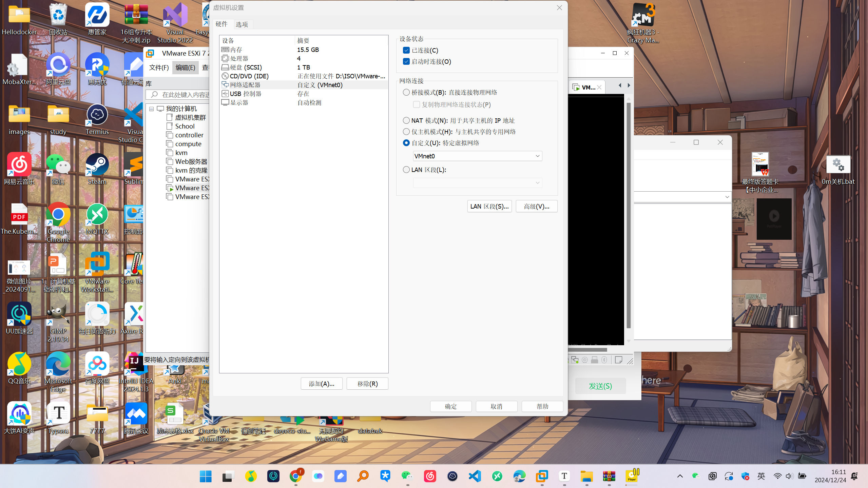The image size is (868, 488).
Task: Open the 0m关机.bat file on desktop
Action: click(x=838, y=170)
